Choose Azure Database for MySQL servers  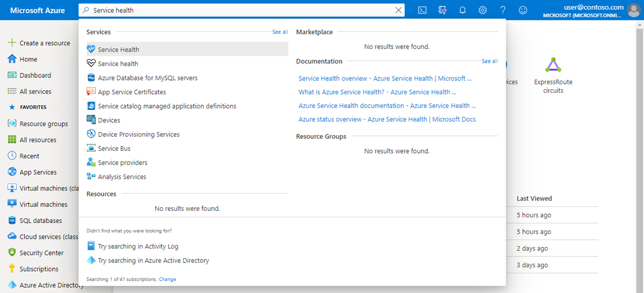point(148,78)
